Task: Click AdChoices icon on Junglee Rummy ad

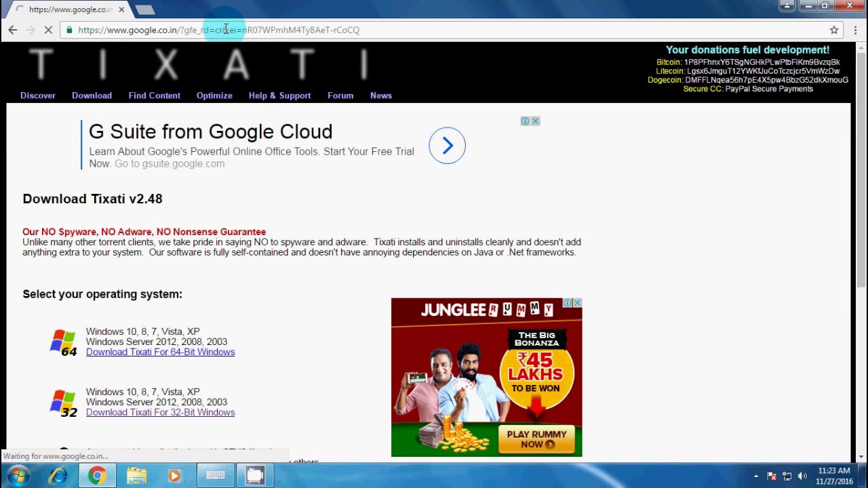Action: coord(567,303)
